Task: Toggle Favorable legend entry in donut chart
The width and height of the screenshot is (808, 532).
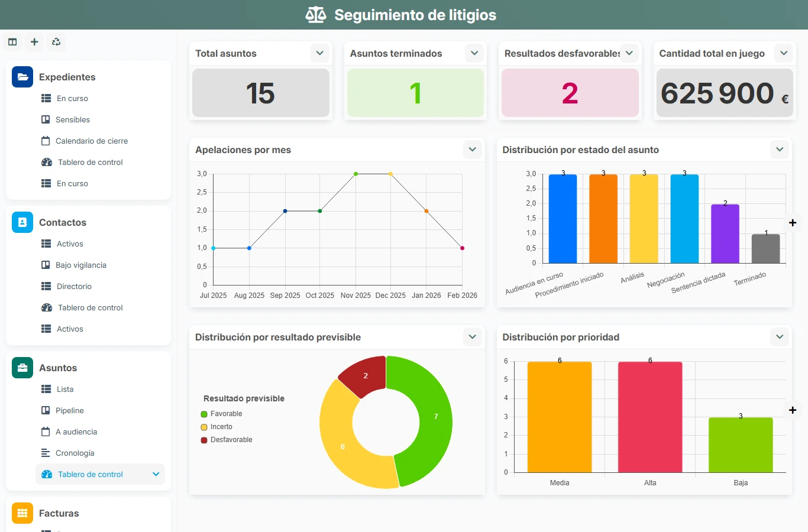Action: 221,414
